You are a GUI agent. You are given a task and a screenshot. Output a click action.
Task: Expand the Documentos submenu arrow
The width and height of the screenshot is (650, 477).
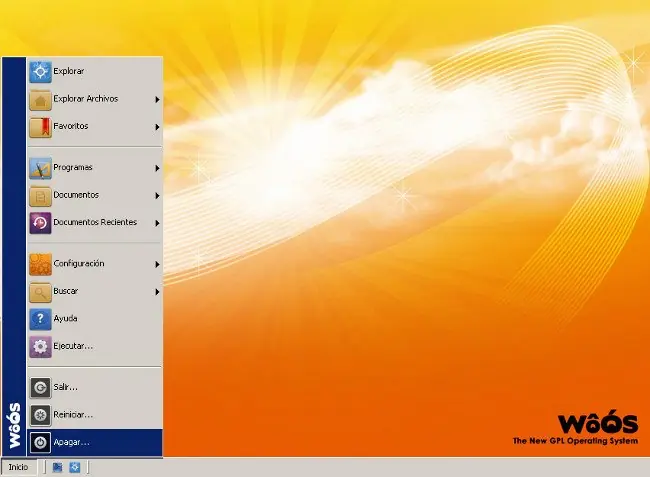(157, 195)
